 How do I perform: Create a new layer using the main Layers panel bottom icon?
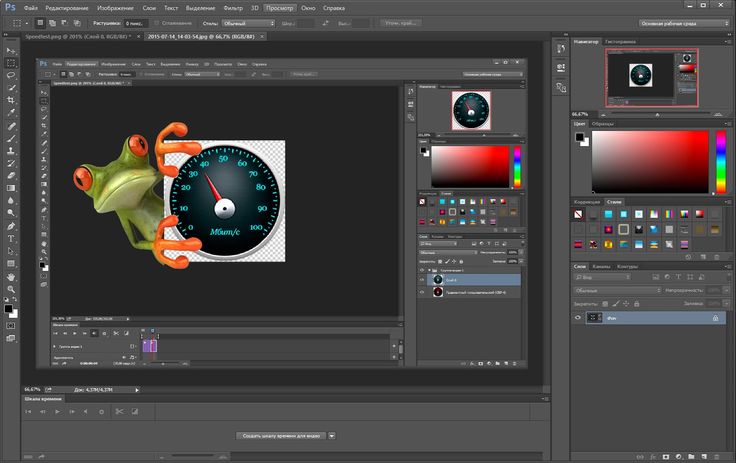[x=704, y=456]
